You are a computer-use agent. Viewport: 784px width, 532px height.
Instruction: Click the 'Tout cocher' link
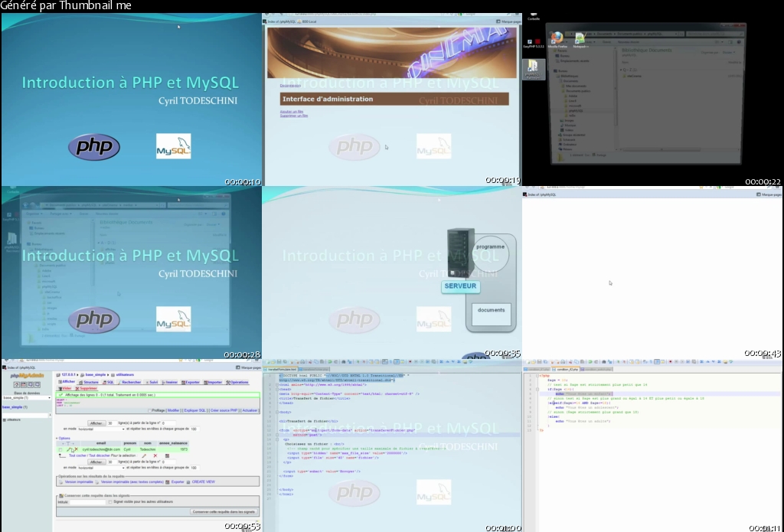tap(77, 455)
